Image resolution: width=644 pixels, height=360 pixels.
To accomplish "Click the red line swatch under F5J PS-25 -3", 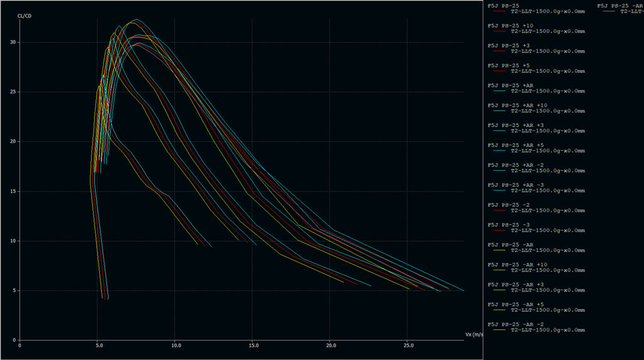I will coord(499,231).
